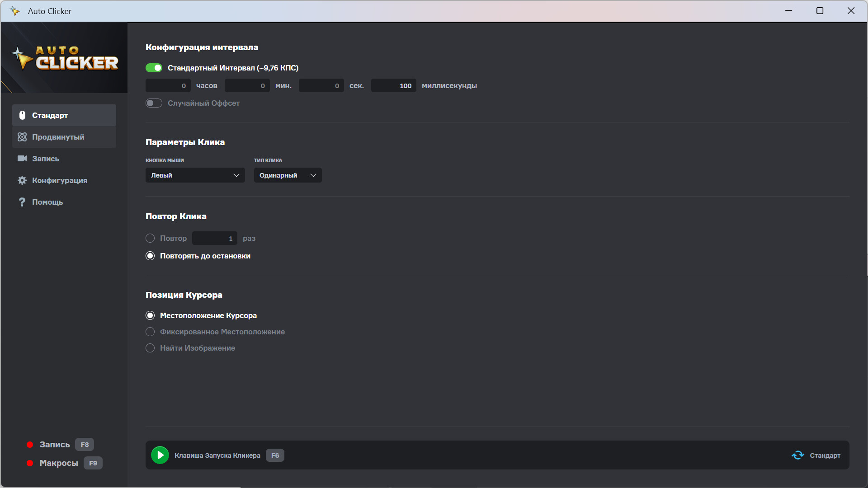
Task: Open the Кнопка мыши dropdown
Action: click(x=194, y=175)
